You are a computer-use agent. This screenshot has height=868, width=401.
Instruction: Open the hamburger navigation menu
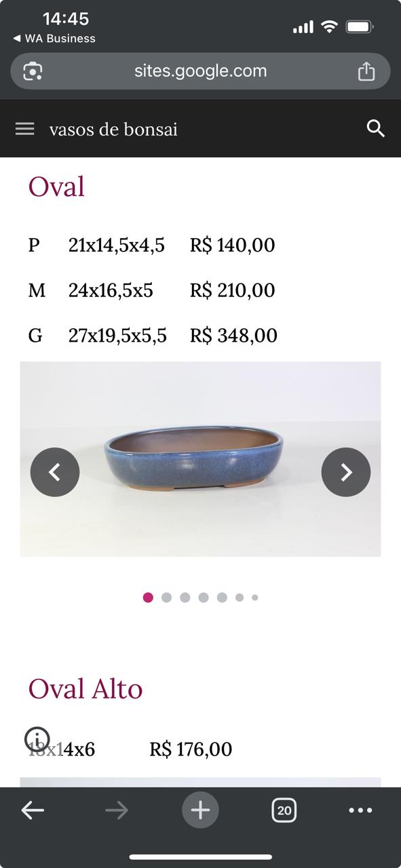pyautogui.click(x=24, y=129)
